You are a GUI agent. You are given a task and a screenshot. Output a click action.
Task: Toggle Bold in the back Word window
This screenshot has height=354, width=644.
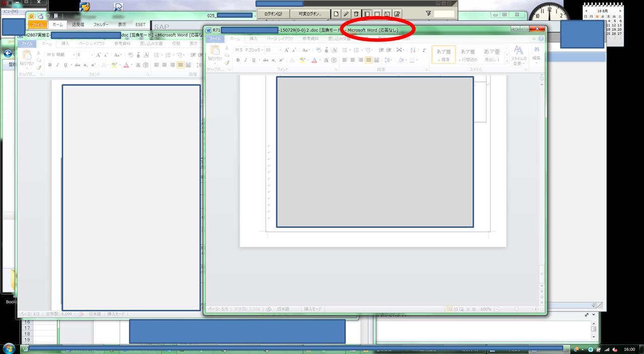tap(50, 65)
